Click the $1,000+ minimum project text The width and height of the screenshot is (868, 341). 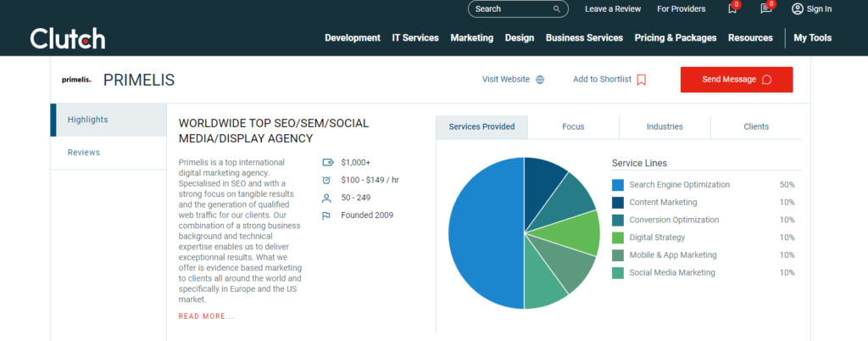356,162
